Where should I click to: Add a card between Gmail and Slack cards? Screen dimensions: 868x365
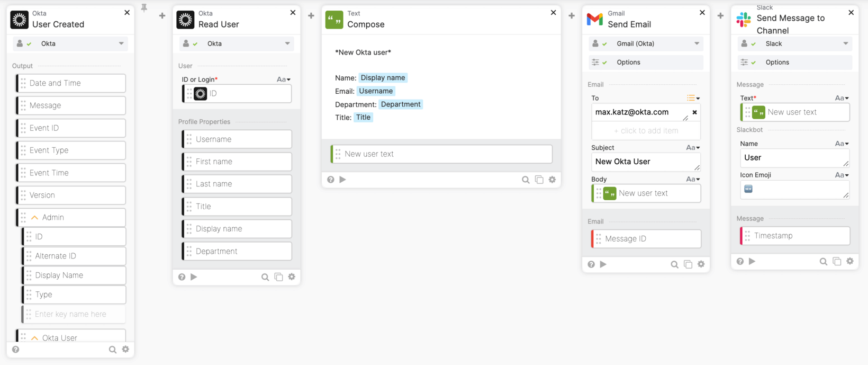[720, 16]
